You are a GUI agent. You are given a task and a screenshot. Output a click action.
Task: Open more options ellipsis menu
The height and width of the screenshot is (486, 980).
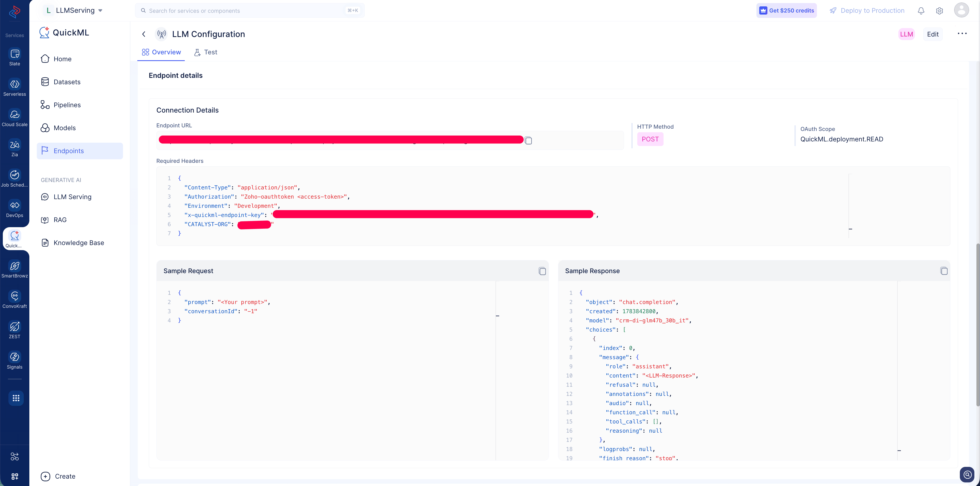(x=962, y=33)
